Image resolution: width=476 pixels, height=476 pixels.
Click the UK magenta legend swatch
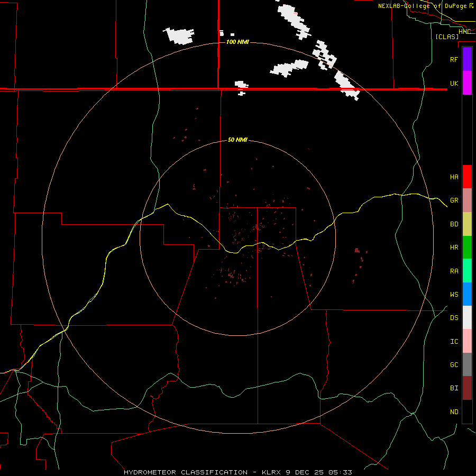pyautogui.click(x=467, y=83)
